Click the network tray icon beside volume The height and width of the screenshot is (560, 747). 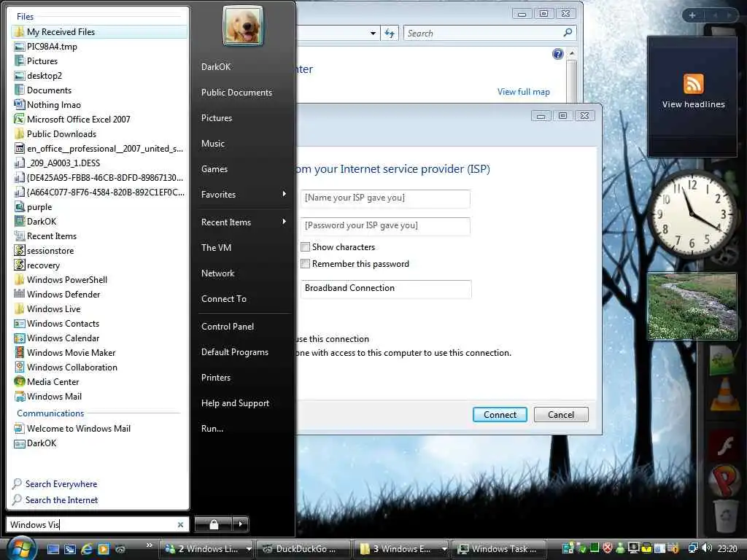[x=693, y=548]
